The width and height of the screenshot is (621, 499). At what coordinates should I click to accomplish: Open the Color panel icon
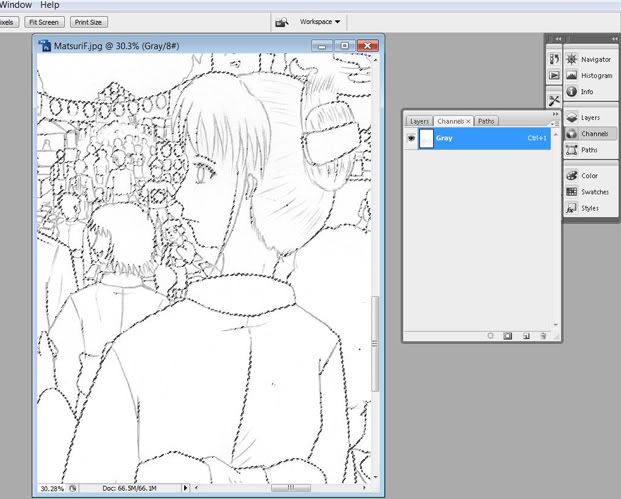pyautogui.click(x=571, y=175)
